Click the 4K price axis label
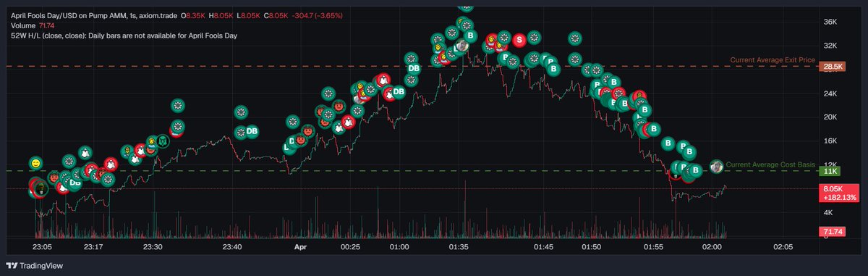The image size is (868, 276). coord(828,212)
